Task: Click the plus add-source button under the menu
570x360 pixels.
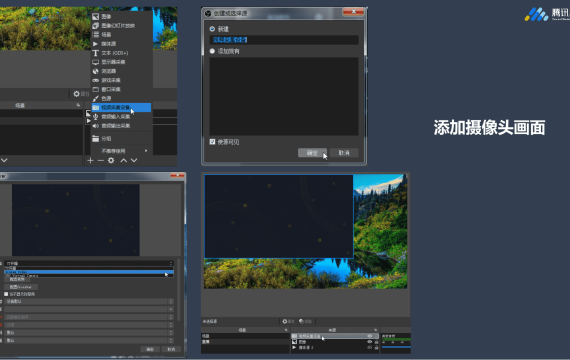Action: (90, 160)
